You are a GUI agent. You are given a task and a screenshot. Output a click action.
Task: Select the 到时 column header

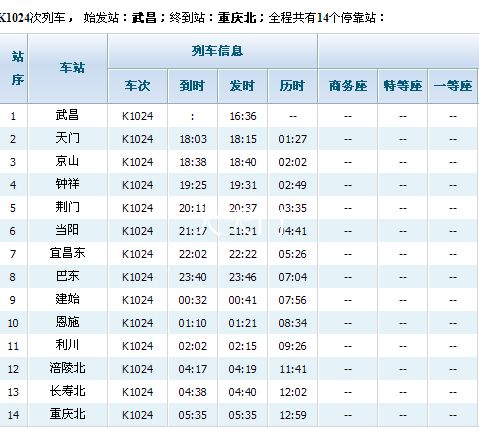(192, 86)
